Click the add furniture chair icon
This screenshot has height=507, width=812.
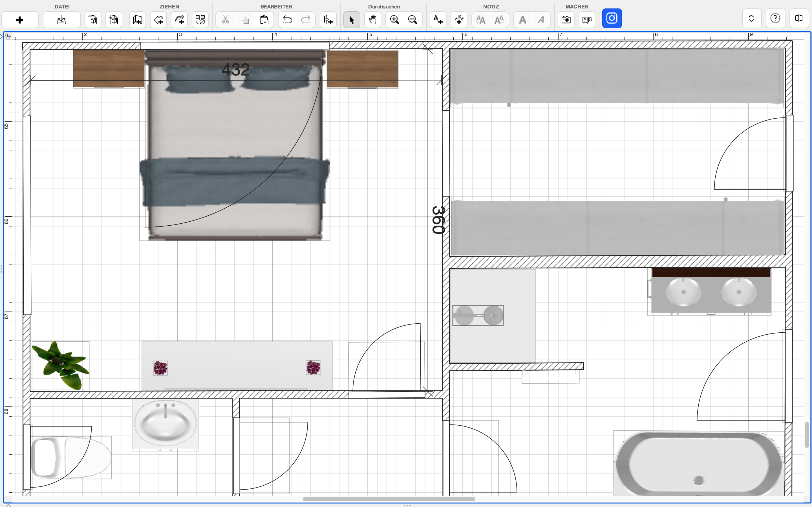pos(328,20)
